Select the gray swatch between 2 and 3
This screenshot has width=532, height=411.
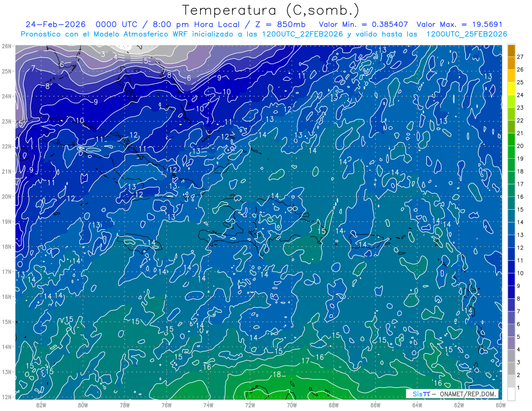coord(511,368)
